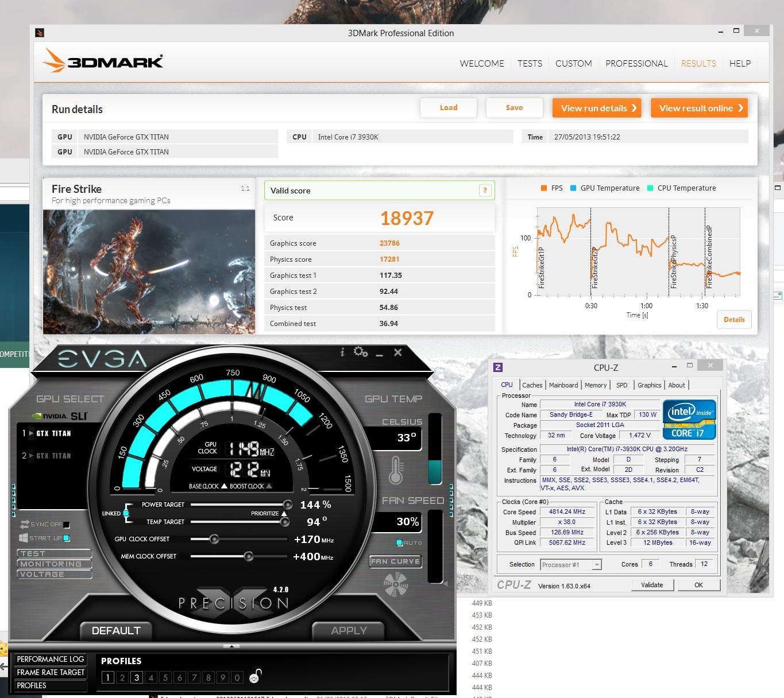Open the Help tab in 3DMark
Screen dimensions: 784x698
pos(740,63)
